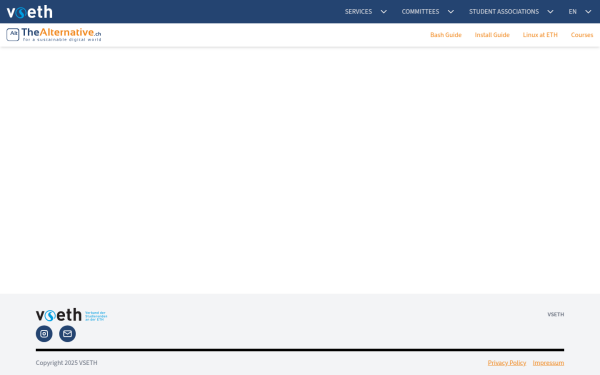
Task: Open the COMMITTEES menu
Action: [420, 12]
